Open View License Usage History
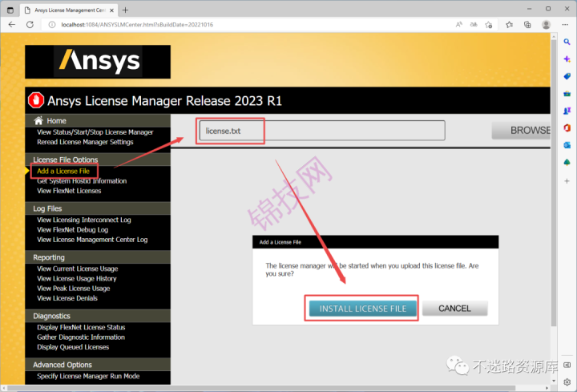The height and width of the screenshot is (392, 577). [x=77, y=279]
